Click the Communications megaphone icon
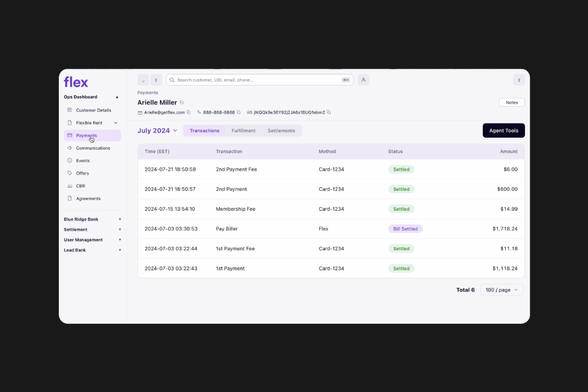588x392 pixels. point(69,148)
